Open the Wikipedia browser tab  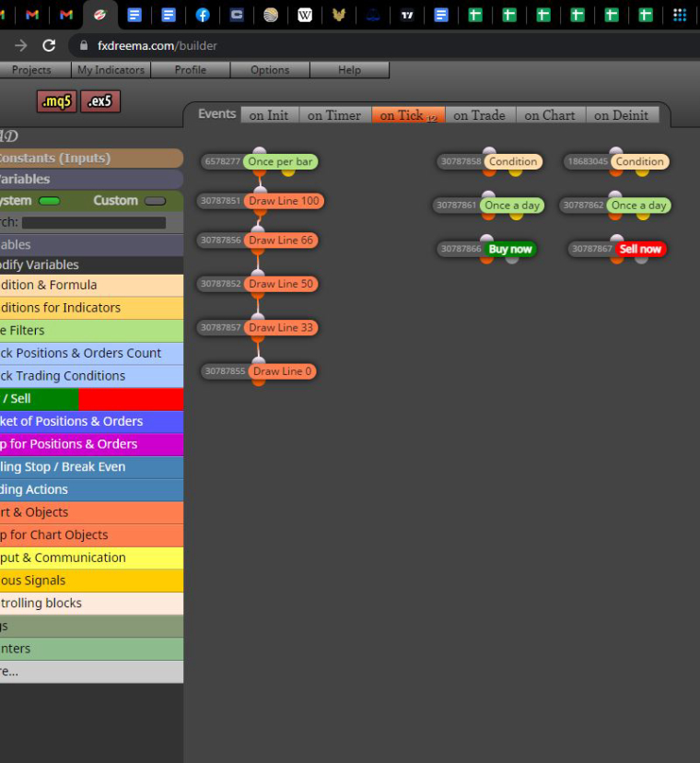pyautogui.click(x=305, y=15)
